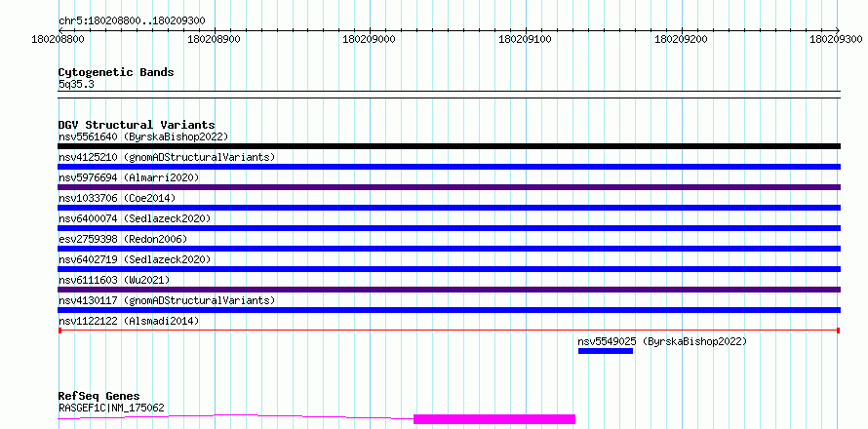Image resolution: width=868 pixels, height=429 pixels.
Task: Click the Cytogenetic Bands track title
Action: click(x=116, y=72)
